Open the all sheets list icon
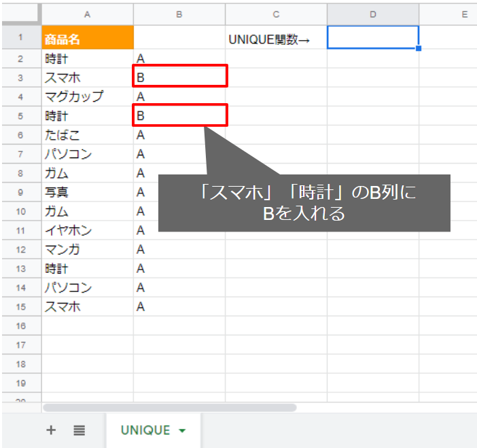477x448 pixels. tap(79, 430)
